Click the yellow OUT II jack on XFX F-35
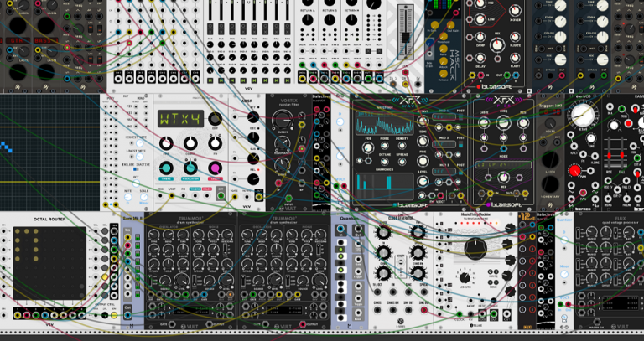The width and height of the screenshot is (644, 341). (525, 194)
